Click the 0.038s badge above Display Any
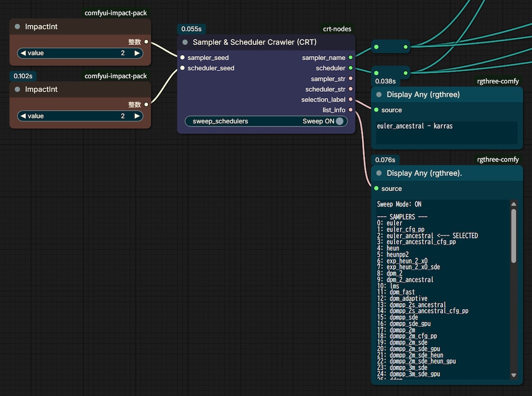This screenshot has width=532, height=396. point(385,81)
